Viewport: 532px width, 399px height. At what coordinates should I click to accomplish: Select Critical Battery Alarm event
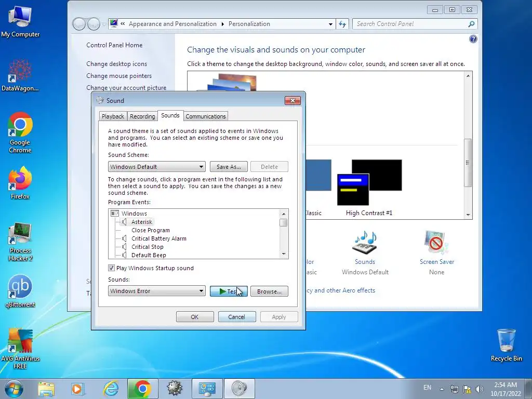pyautogui.click(x=159, y=238)
